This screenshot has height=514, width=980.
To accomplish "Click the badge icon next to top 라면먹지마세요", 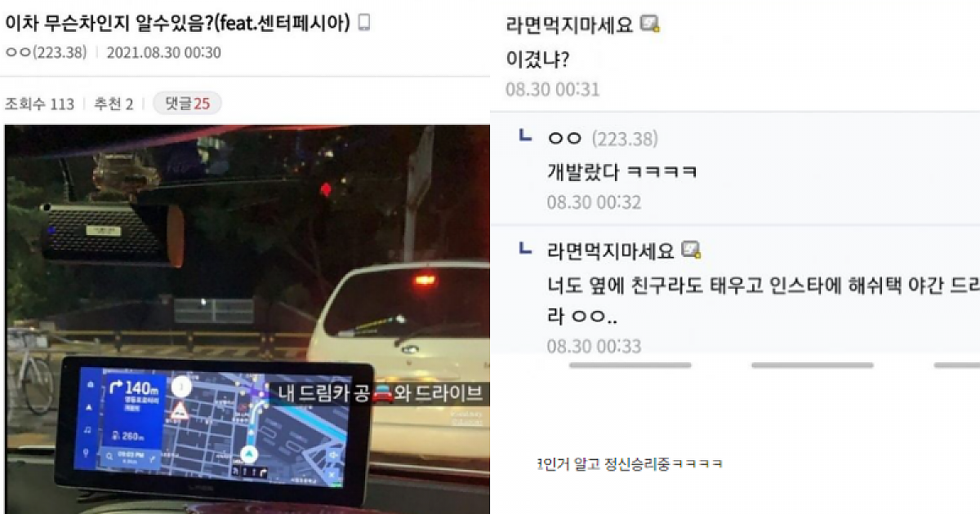I will (650, 24).
